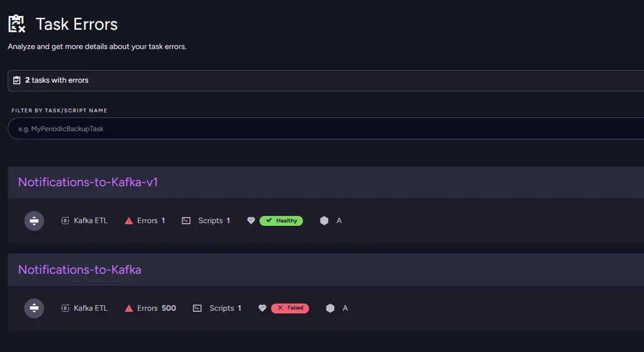
Task: Click 'Scripts 1' in the failed task row
Action: pyautogui.click(x=225, y=308)
